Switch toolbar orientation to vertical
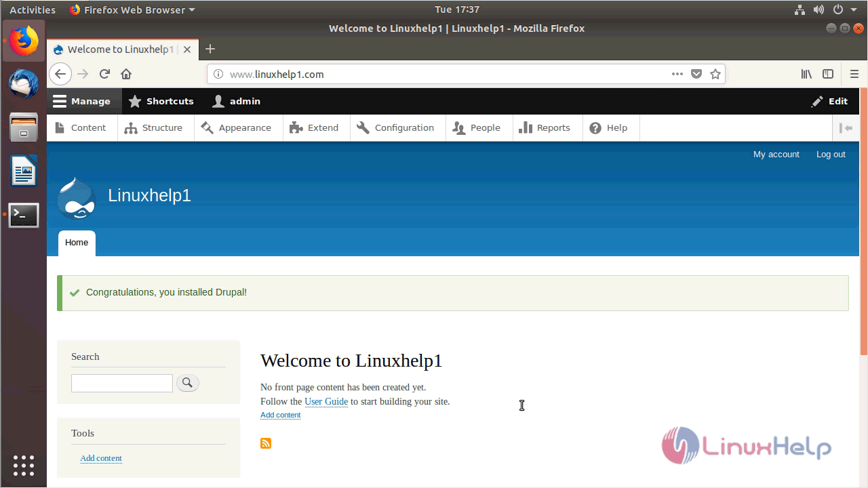 [846, 127]
